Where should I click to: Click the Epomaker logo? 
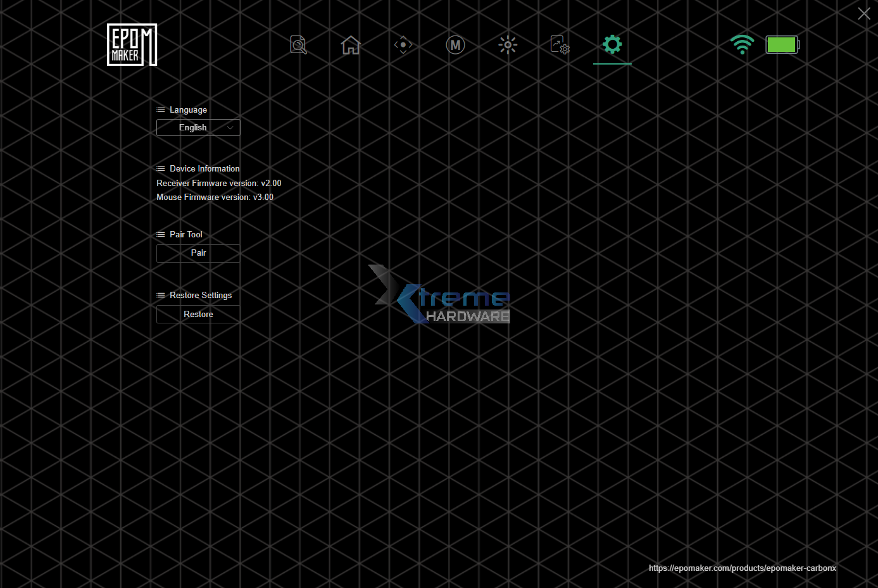point(131,44)
